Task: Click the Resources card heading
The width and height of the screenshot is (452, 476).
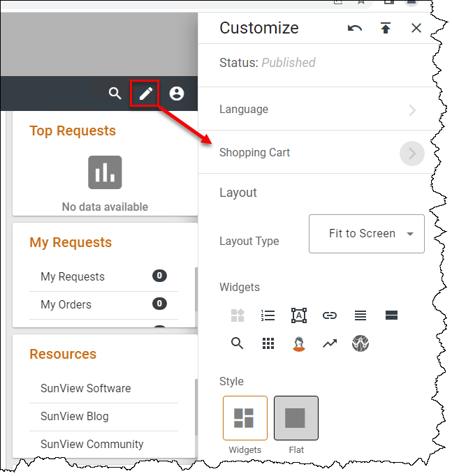Action: point(63,355)
